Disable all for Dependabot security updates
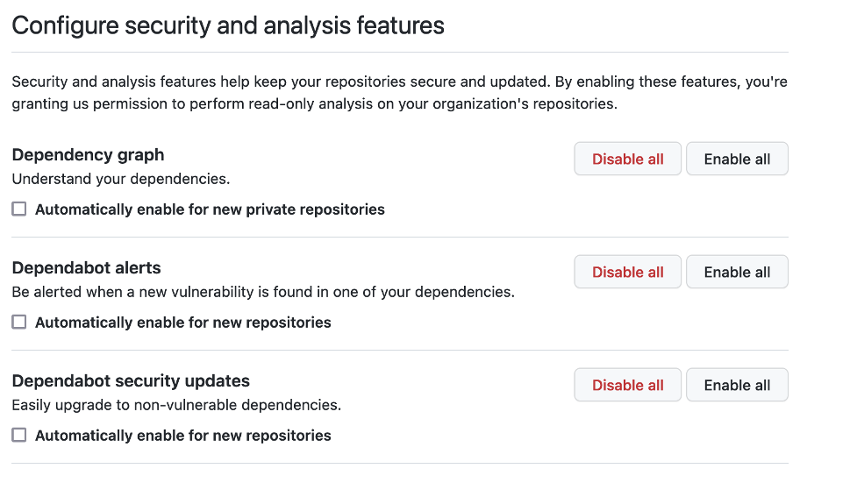The width and height of the screenshot is (857, 504). [x=627, y=386]
